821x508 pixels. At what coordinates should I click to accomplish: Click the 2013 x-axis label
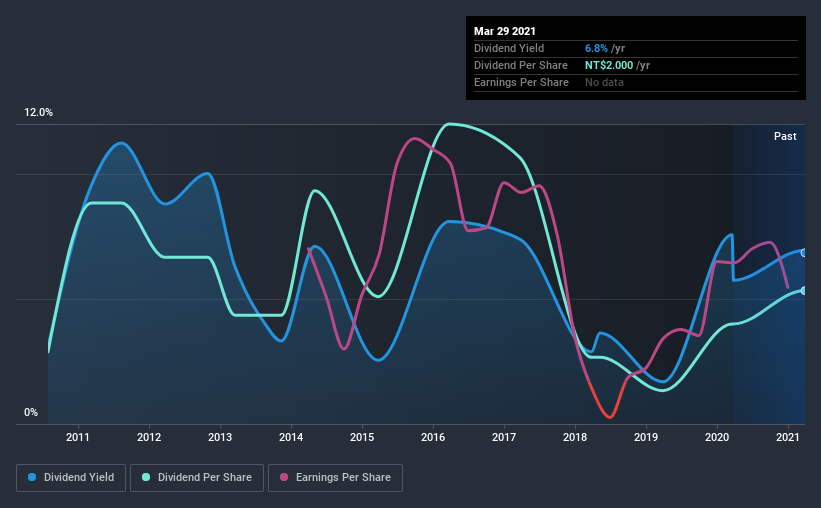220,437
